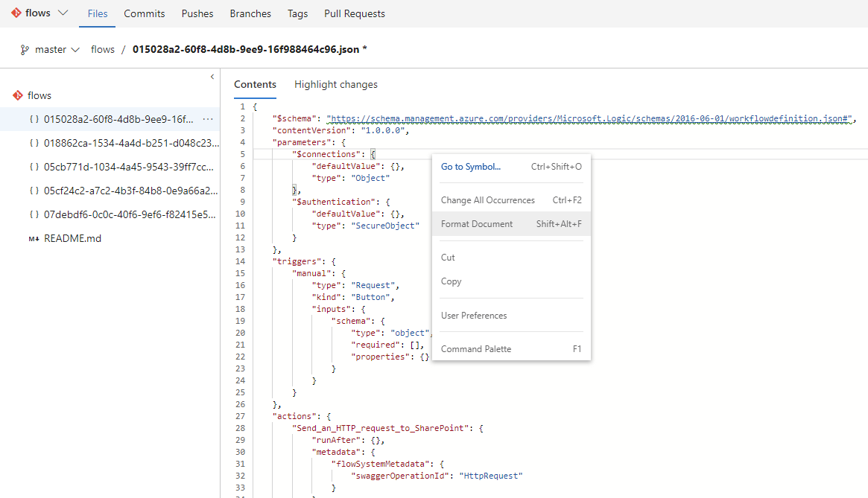Collapse the file tree panel arrow

(212, 77)
